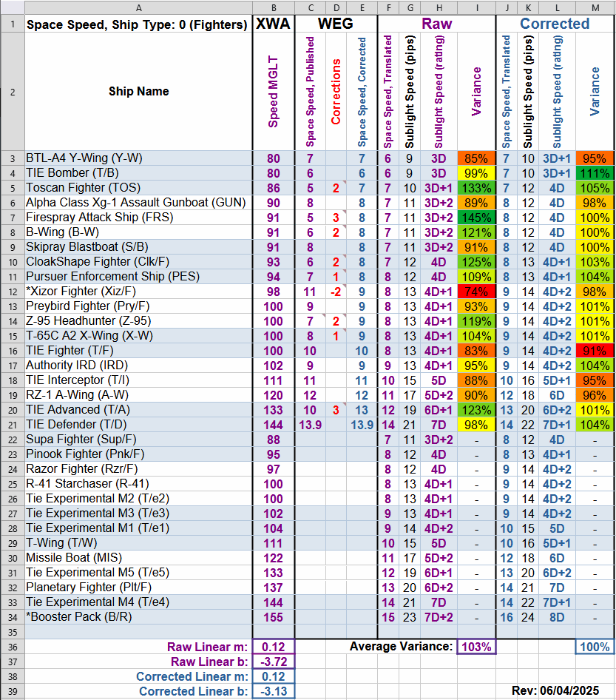Click the 'WEG' header cell

point(336,24)
